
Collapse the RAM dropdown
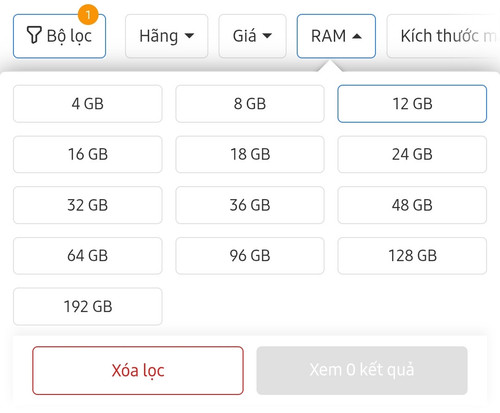click(336, 36)
